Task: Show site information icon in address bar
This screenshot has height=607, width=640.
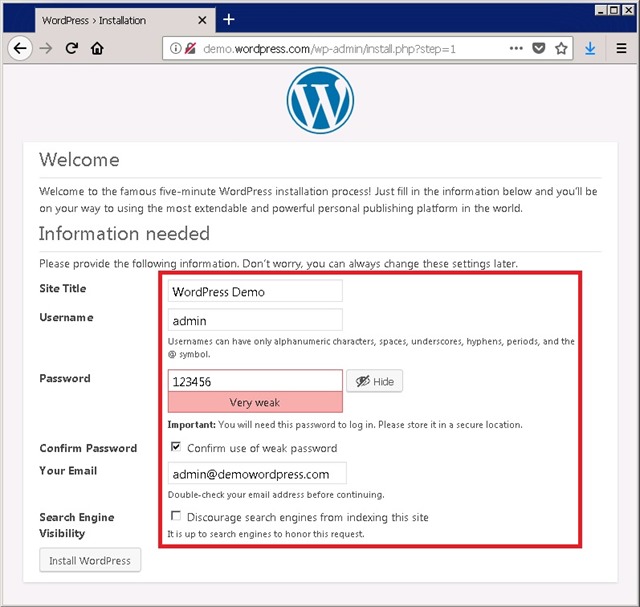Action: (x=176, y=49)
